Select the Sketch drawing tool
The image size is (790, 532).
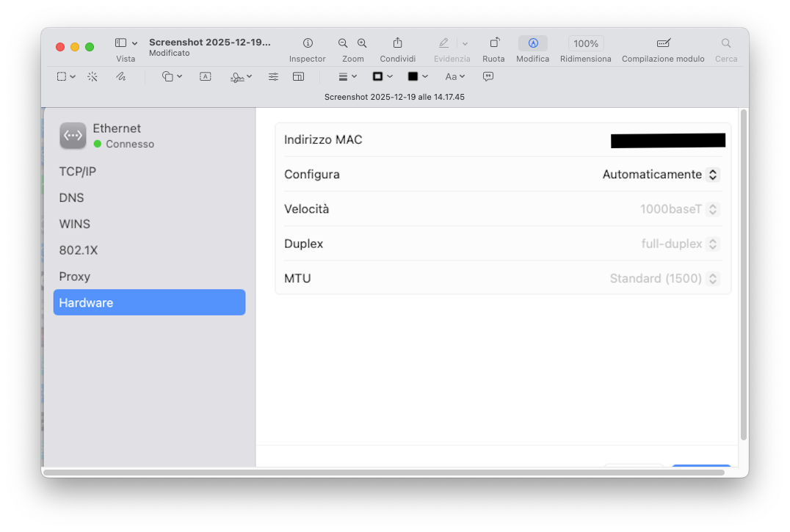(x=121, y=76)
